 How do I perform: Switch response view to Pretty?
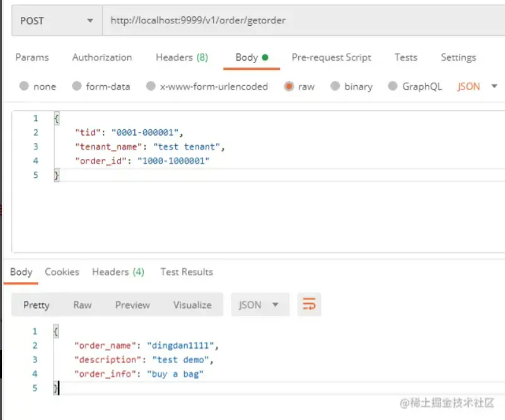[37, 305]
